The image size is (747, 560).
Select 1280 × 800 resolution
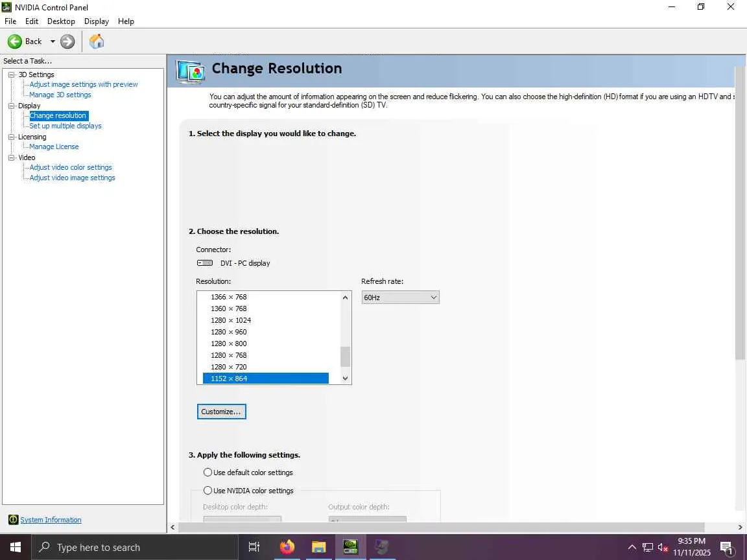click(x=229, y=344)
